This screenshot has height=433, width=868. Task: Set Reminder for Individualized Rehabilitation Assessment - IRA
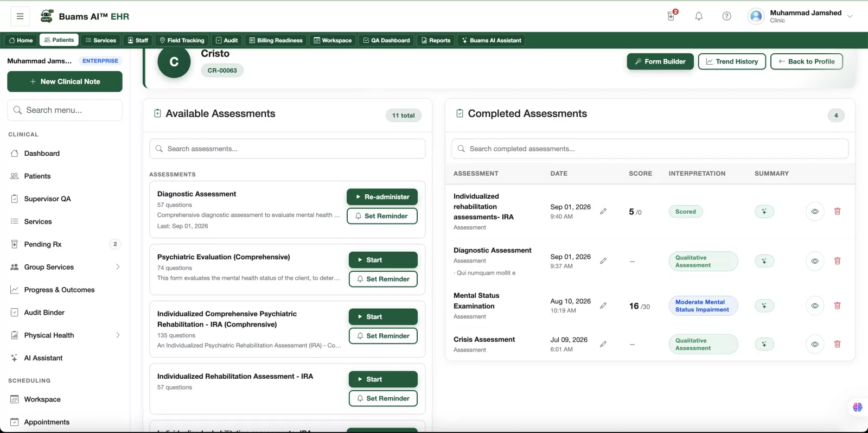click(x=383, y=398)
